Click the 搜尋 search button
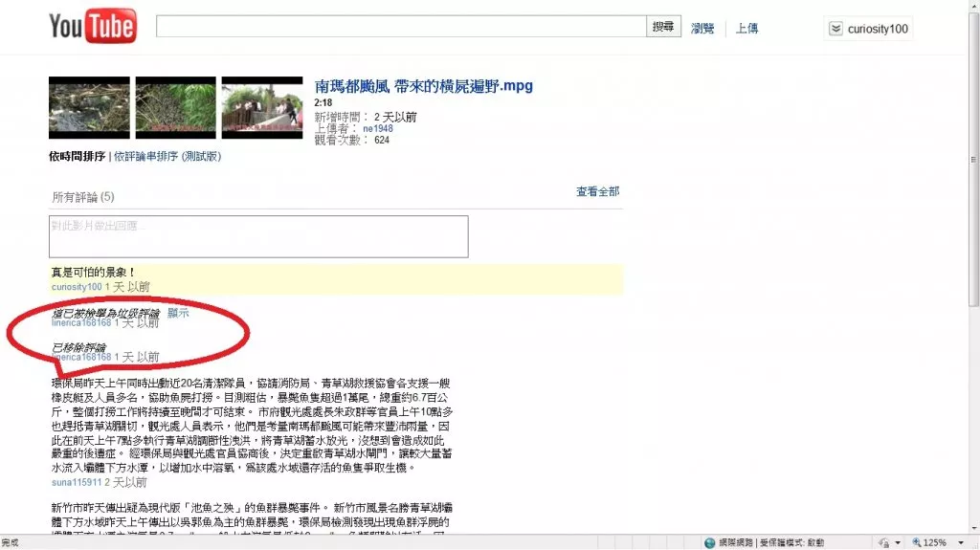This screenshot has width=980, height=550. (663, 26)
